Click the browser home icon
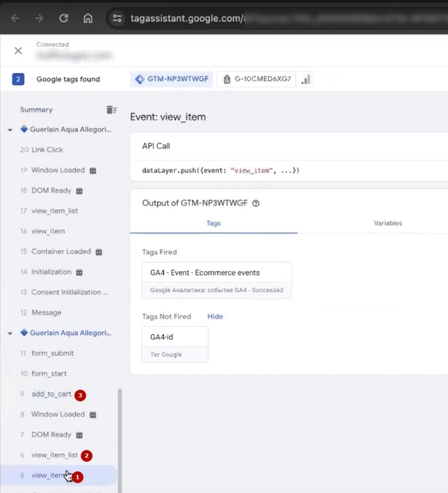The height and width of the screenshot is (493, 448). (x=88, y=18)
